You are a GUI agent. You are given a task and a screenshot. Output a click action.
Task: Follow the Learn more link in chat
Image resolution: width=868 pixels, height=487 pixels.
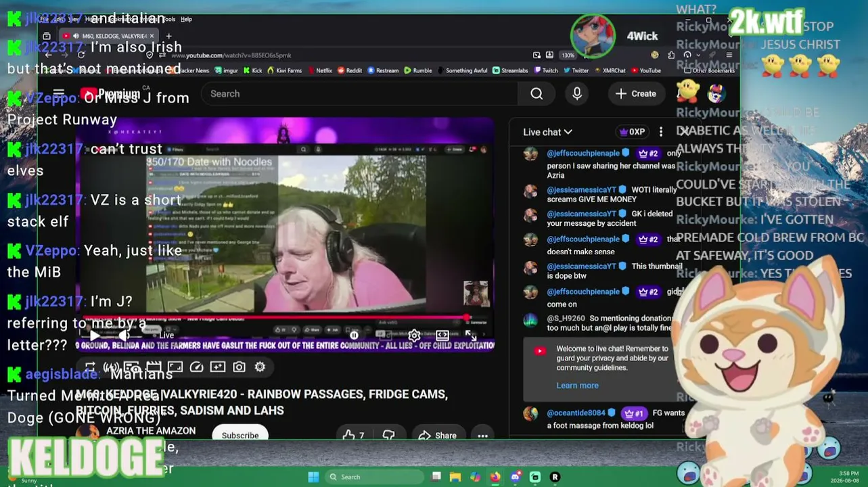[577, 386]
